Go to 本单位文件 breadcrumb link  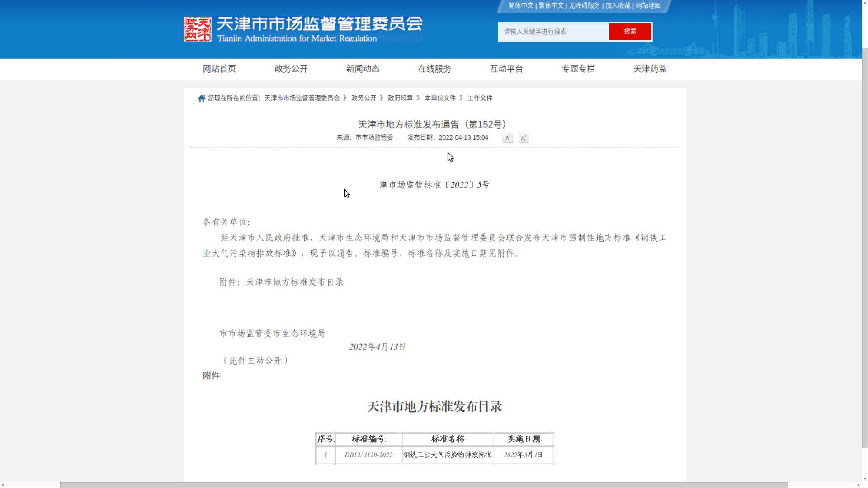click(x=440, y=98)
